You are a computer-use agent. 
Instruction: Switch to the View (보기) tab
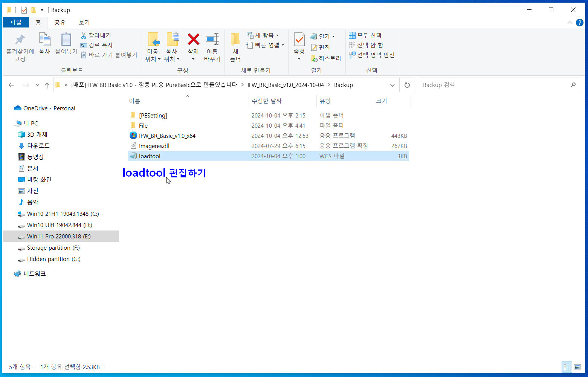[x=84, y=23]
